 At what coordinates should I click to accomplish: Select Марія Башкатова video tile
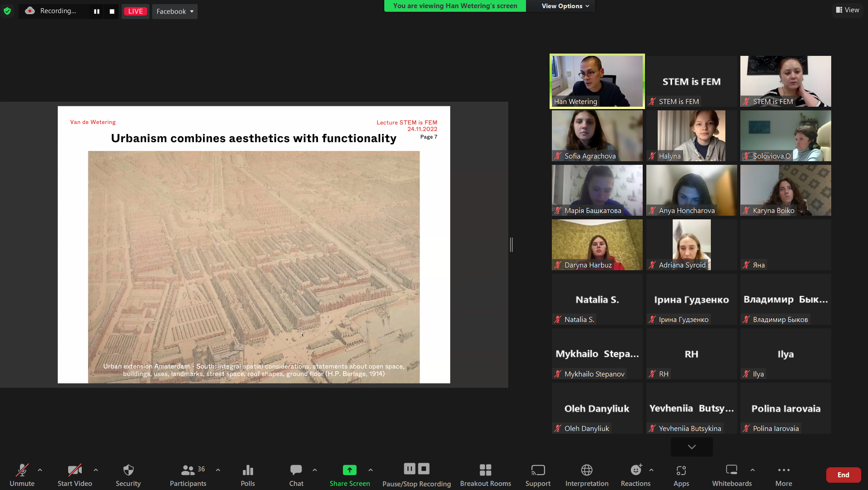point(597,190)
